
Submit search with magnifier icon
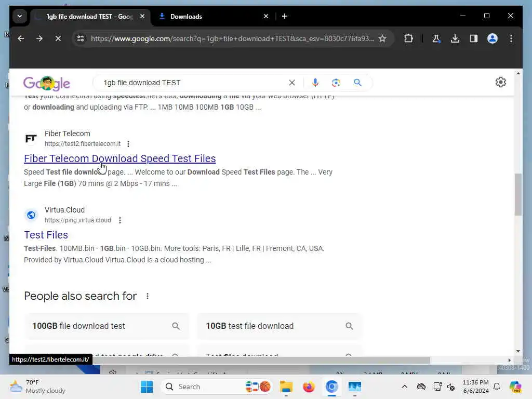click(357, 83)
